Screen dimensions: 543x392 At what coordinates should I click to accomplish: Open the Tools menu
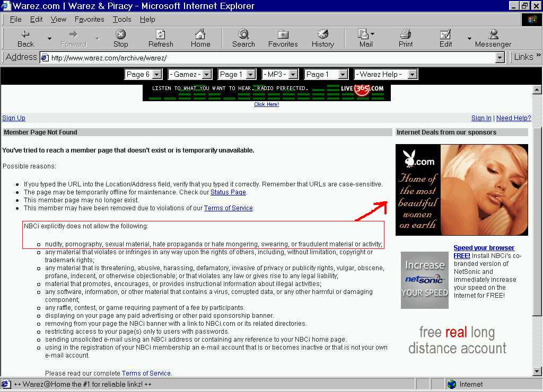pyautogui.click(x=121, y=19)
